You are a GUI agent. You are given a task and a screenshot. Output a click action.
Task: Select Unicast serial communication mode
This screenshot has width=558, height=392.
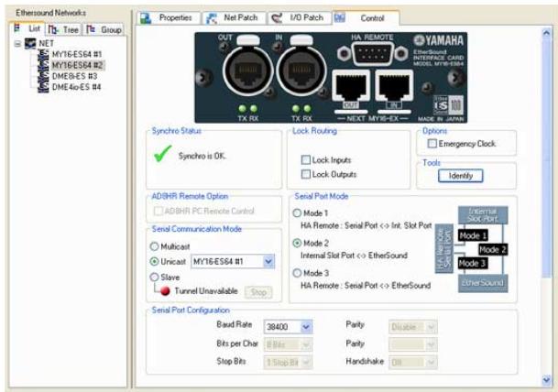click(154, 261)
